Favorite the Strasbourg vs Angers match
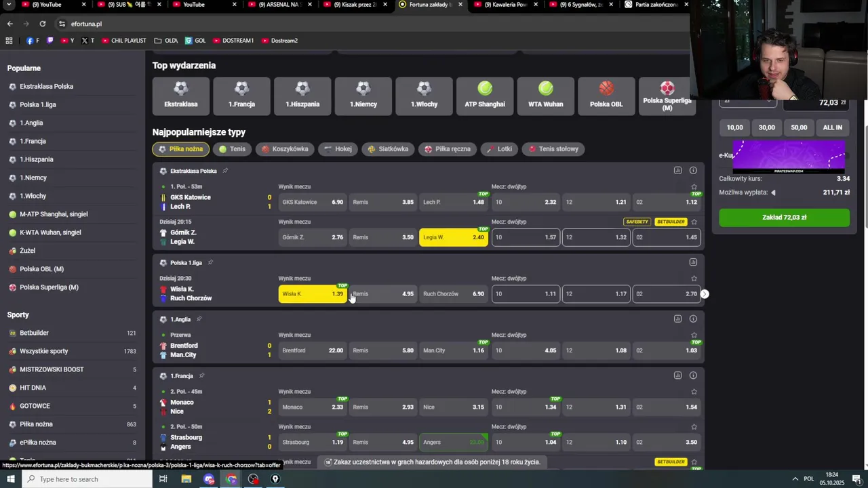The width and height of the screenshot is (868, 488). click(x=694, y=427)
